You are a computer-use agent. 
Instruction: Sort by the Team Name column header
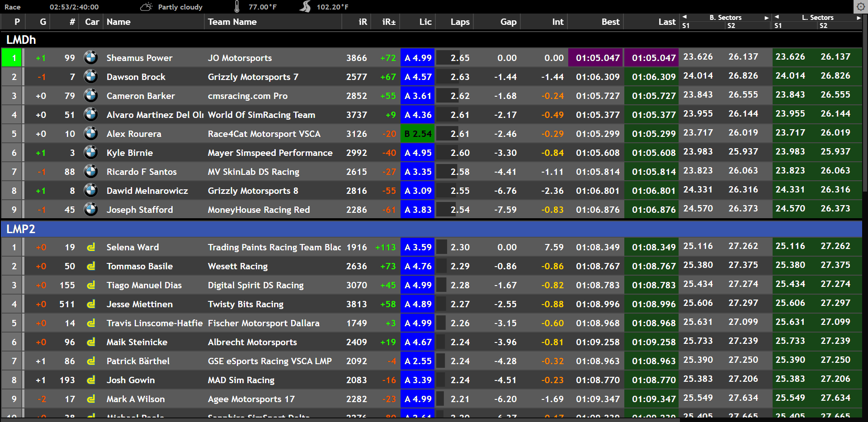click(232, 22)
